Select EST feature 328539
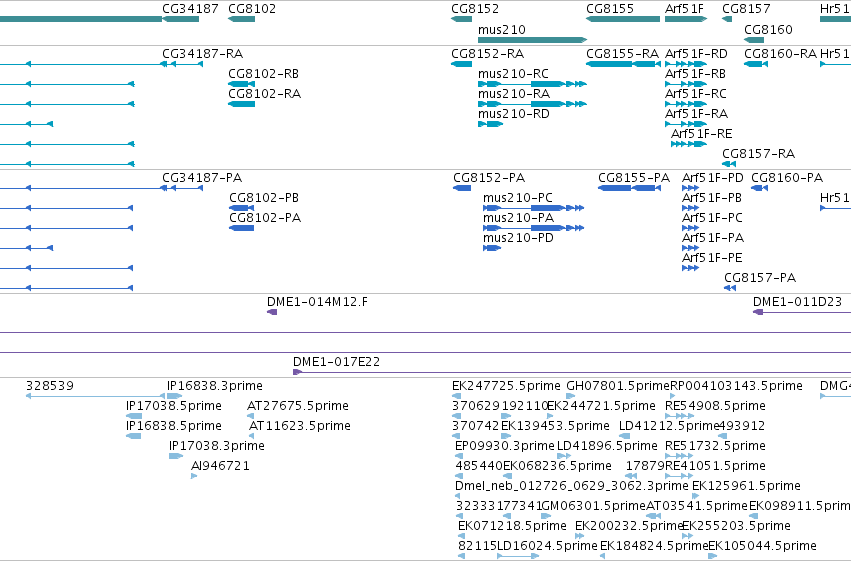Image resolution: width=851 pixels, height=561 pixels. (96, 396)
